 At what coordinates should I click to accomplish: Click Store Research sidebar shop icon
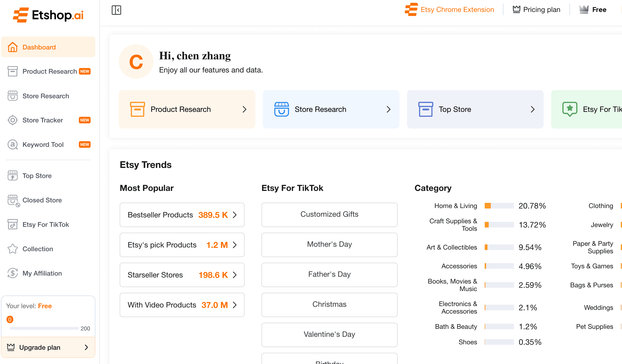(13, 96)
